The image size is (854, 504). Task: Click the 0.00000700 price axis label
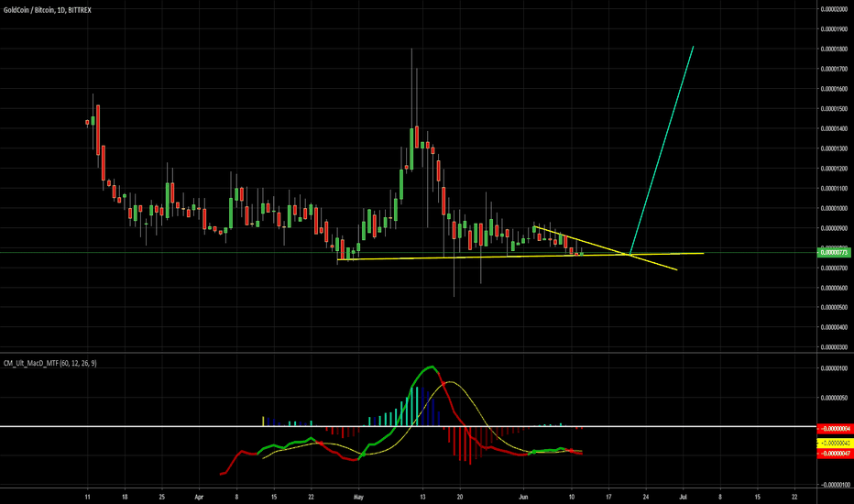(x=834, y=268)
